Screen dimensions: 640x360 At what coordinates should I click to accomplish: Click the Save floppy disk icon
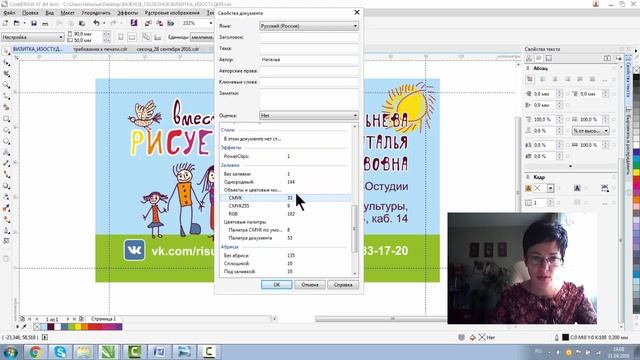(x=34, y=23)
